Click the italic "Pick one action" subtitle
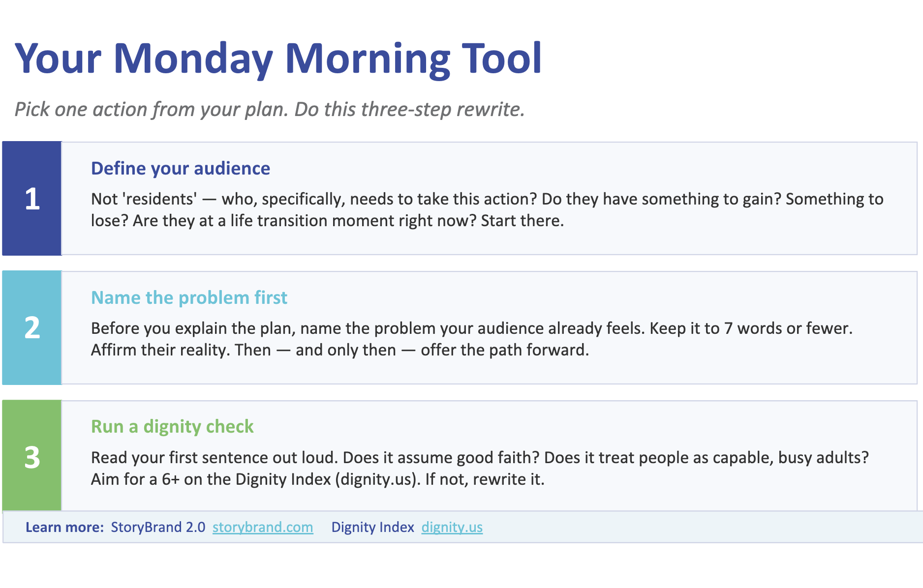This screenshot has height=588, width=923. point(270,109)
